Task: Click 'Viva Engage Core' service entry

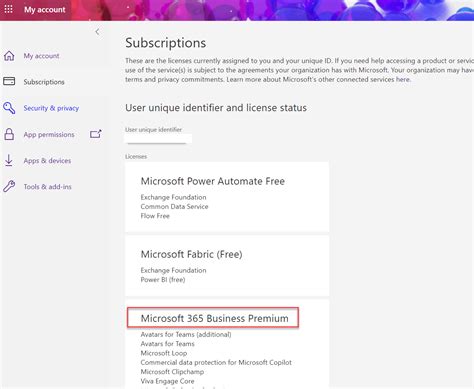Action: [167, 381]
